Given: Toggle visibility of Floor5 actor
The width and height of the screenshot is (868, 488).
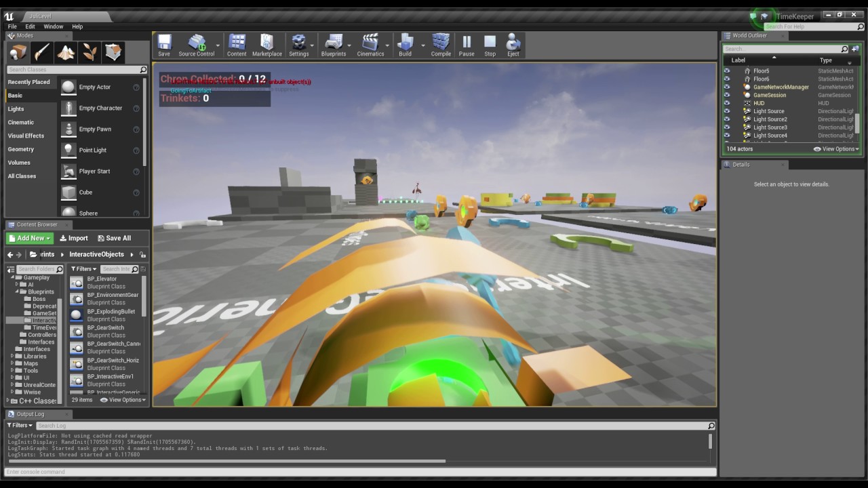Looking at the screenshot, I should pos(727,71).
